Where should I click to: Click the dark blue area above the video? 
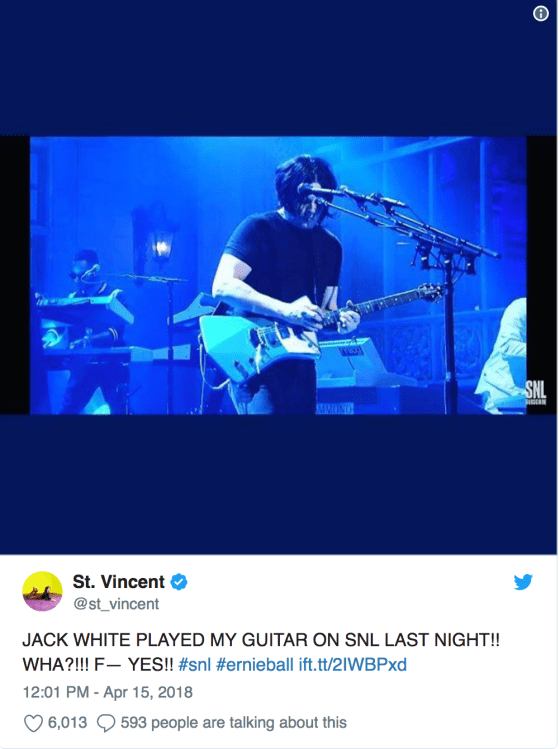pyautogui.click(x=279, y=68)
